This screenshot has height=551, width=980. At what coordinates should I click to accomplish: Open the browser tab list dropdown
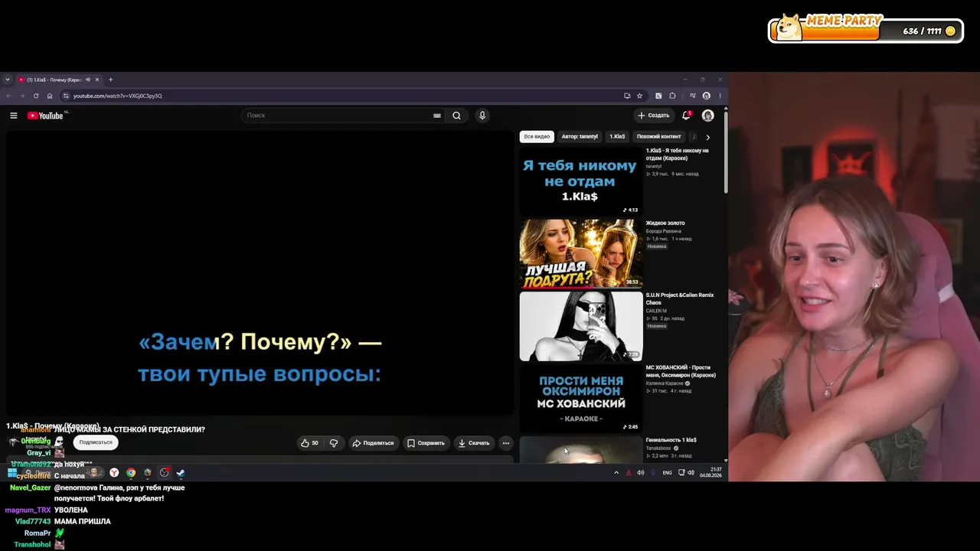tap(8, 80)
